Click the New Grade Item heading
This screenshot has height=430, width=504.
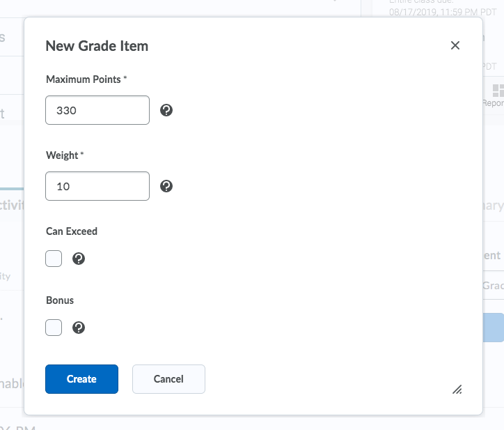97,46
